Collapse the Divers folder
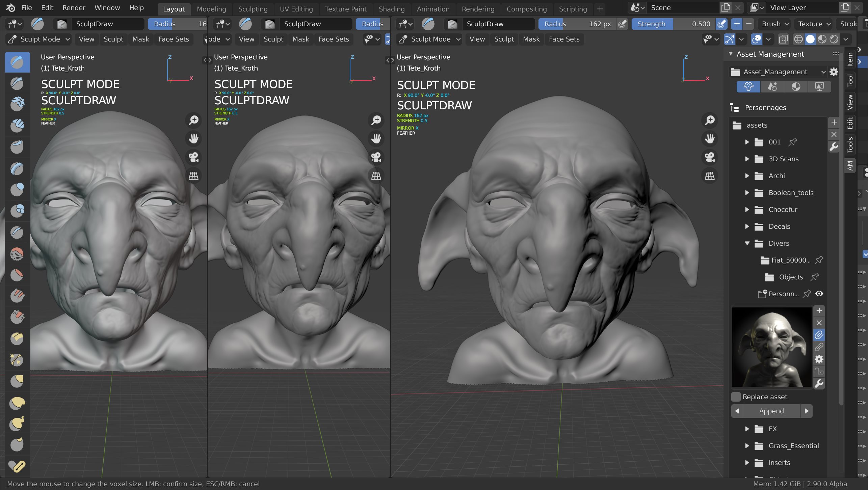Screen dimensions: 868x490 [x=747, y=243]
